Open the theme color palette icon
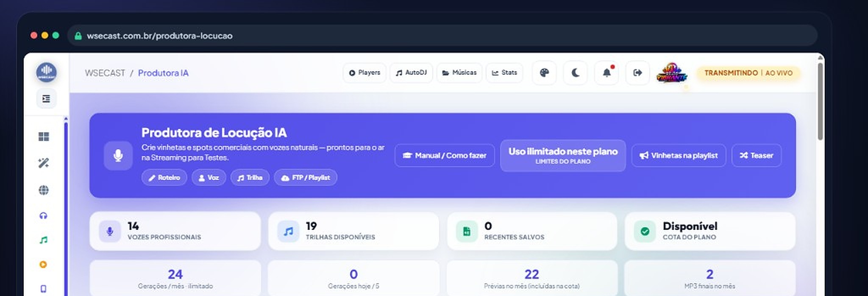 pyautogui.click(x=544, y=73)
